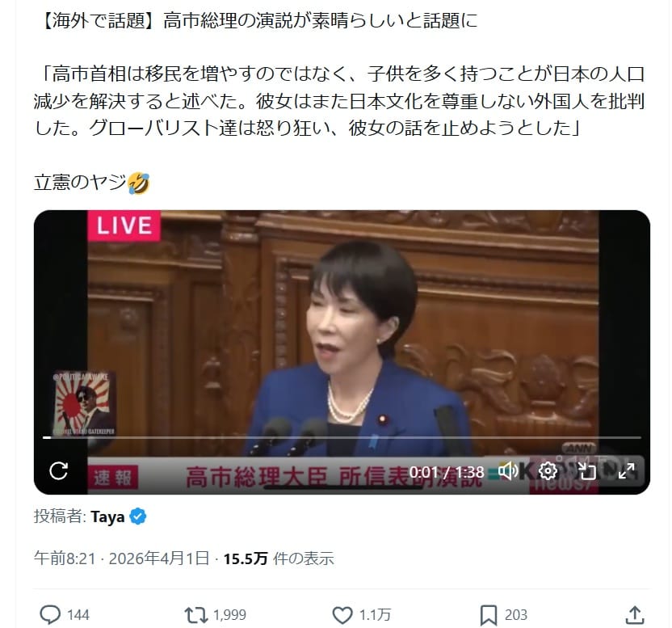This screenshot has height=628, width=672.
Task: Click the reply speech bubble icon
Action: (x=50, y=615)
